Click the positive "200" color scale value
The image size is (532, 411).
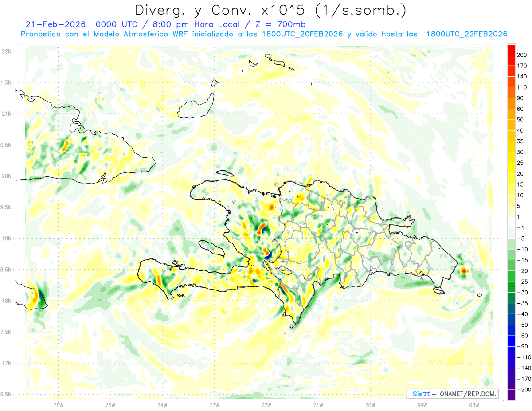522,55
